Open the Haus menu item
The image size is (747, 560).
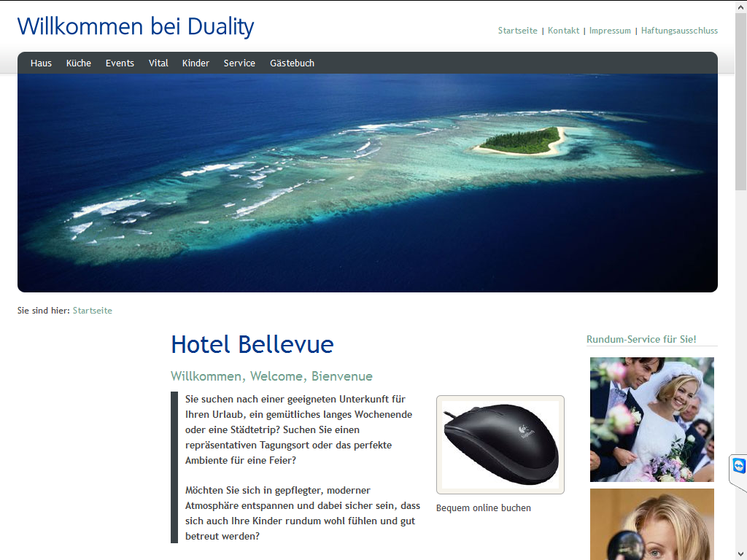41,63
